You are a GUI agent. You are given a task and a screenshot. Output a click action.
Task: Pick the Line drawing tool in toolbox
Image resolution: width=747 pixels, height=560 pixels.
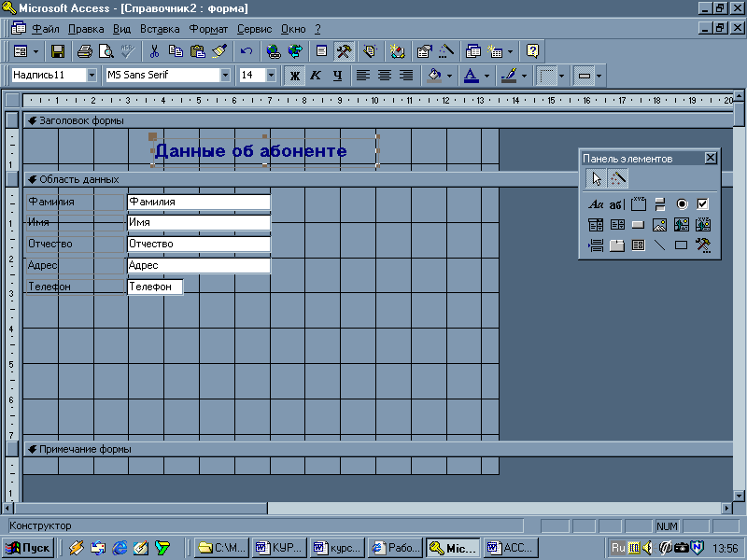click(660, 245)
